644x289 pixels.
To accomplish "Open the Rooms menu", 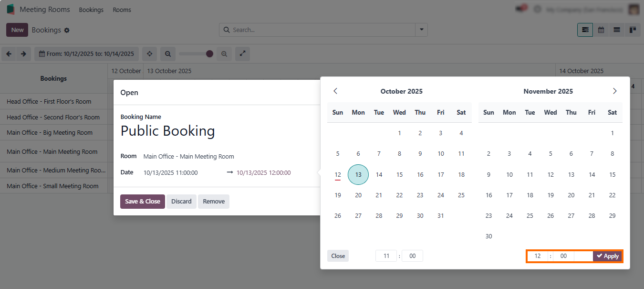I will pos(122,10).
